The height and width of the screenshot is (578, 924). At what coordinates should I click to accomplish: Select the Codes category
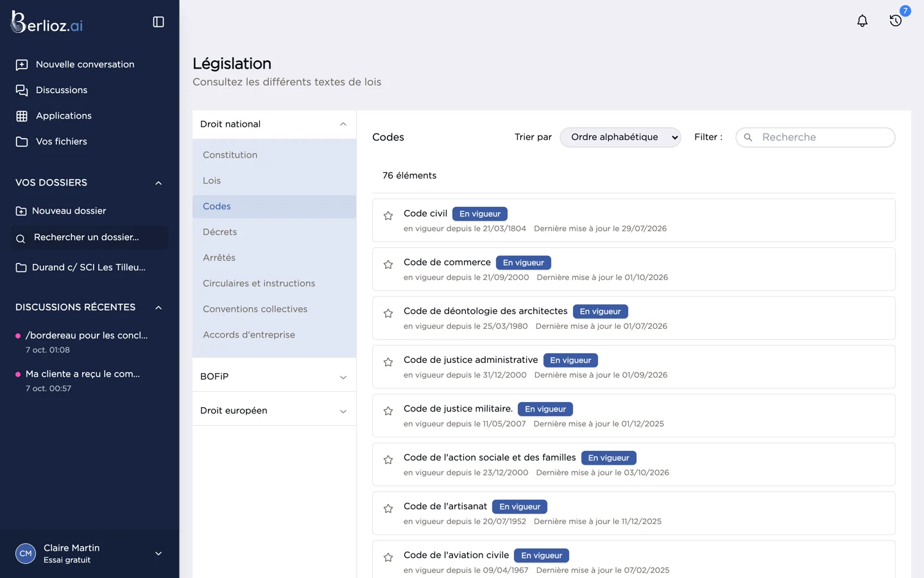pos(274,206)
